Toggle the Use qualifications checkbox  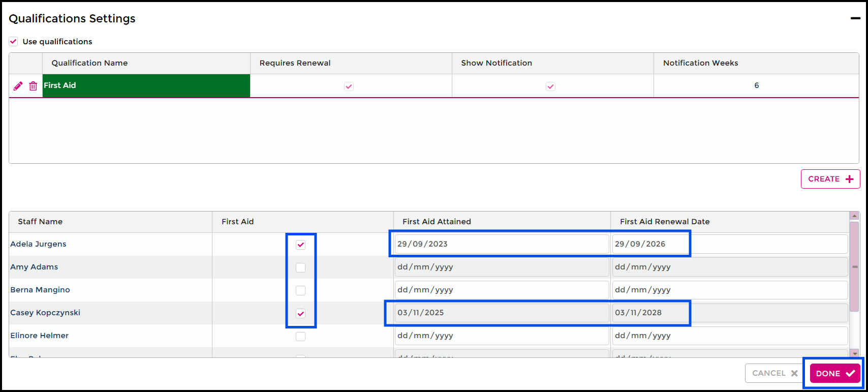(x=14, y=42)
